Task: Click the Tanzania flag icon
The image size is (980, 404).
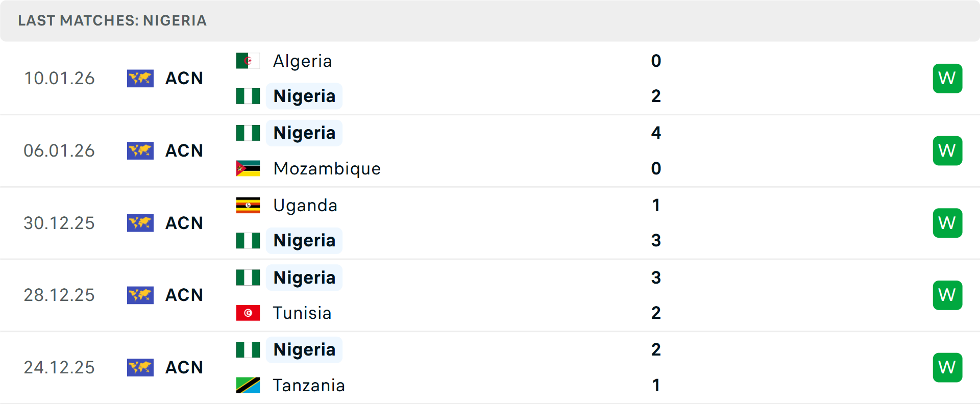Action: pyautogui.click(x=248, y=386)
